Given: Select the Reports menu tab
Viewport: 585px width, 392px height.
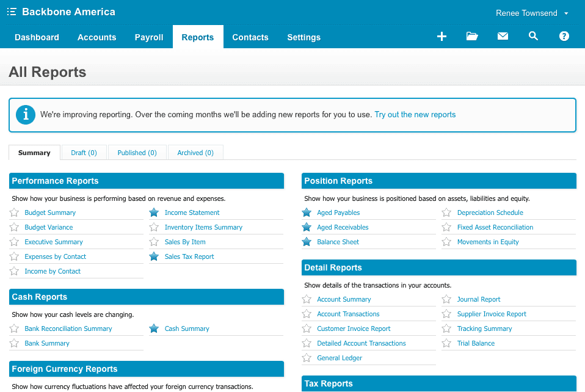Looking at the screenshot, I should 198,37.
